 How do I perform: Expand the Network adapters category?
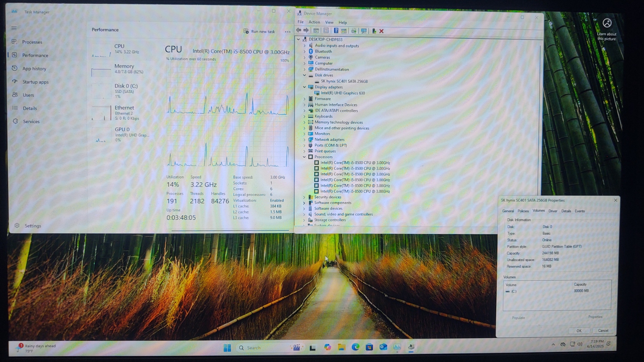tap(304, 140)
